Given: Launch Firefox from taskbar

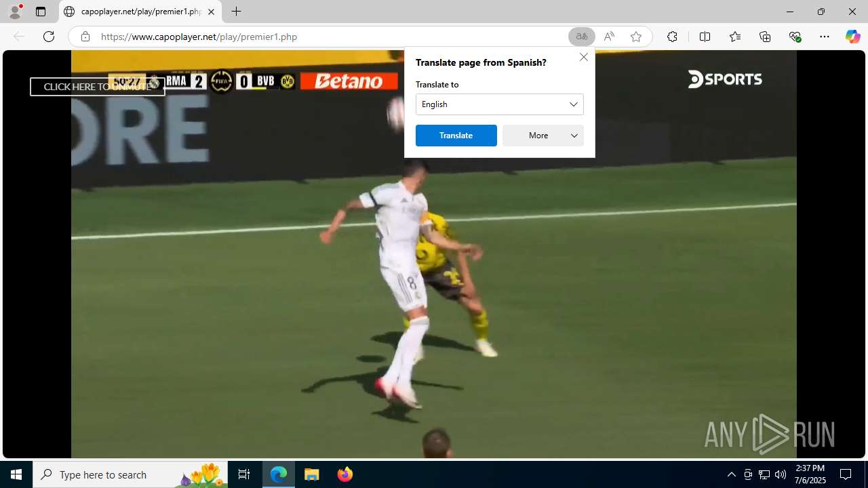Looking at the screenshot, I should [345, 474].
